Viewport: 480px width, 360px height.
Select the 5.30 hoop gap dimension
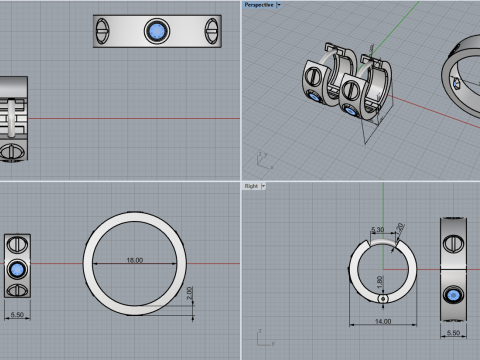[x=377, y=230]
